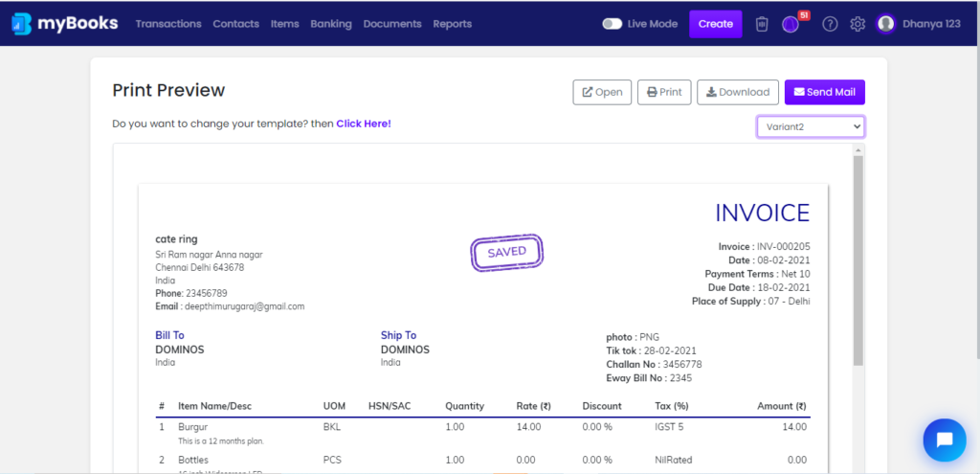Open the Banking menu
980x474 pixels.
click(x=331, y=24)
